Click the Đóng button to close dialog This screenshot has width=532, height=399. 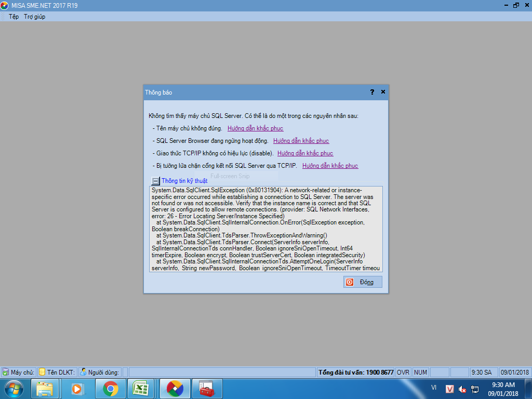coord(363,282)
